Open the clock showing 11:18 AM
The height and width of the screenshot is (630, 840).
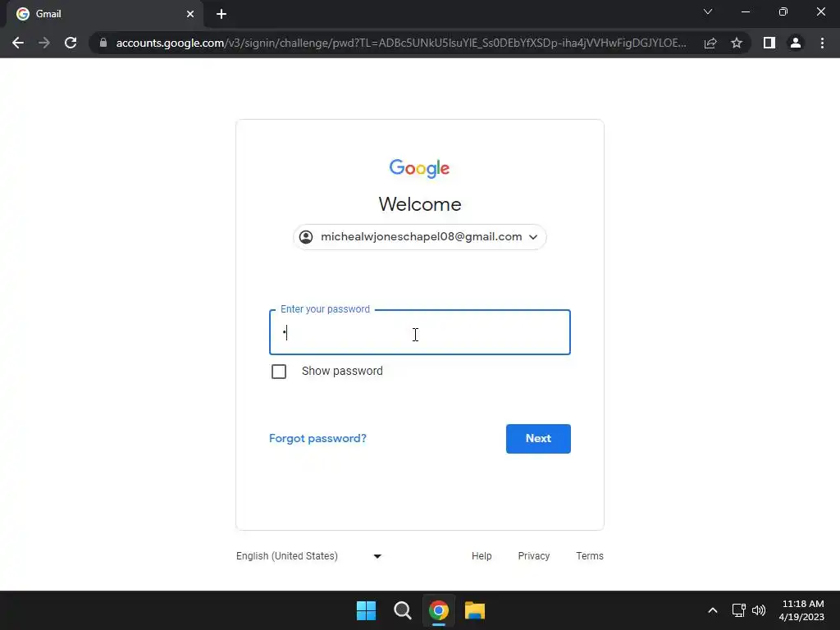[802, 610]
